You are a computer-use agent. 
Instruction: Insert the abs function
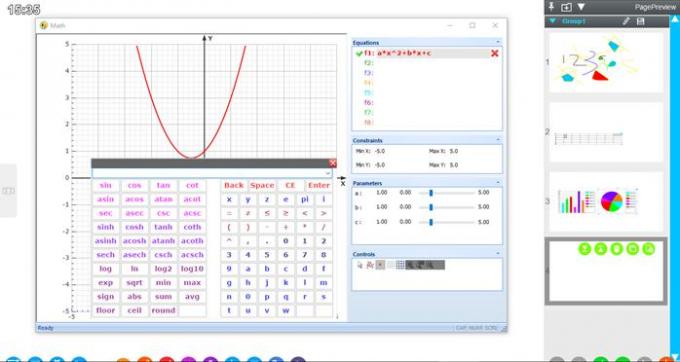[x=134, y=297]
